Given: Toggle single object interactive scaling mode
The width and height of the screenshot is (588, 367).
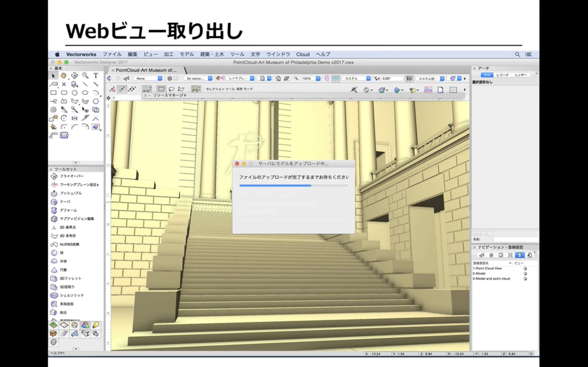Looking at the screenshot, I should coord(122,89).
